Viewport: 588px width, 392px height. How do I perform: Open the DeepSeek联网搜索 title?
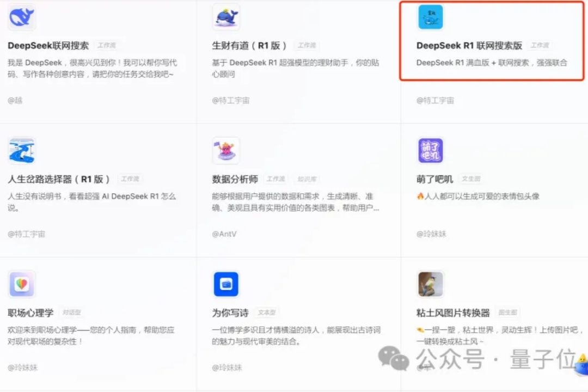pyautogui.click(x=48, y=45)
